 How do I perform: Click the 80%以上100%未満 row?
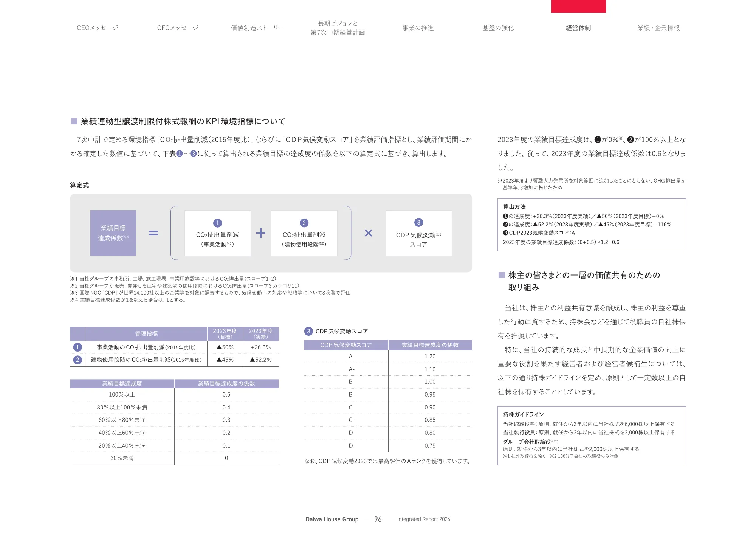pyautogui.click(x=174, y=407)
